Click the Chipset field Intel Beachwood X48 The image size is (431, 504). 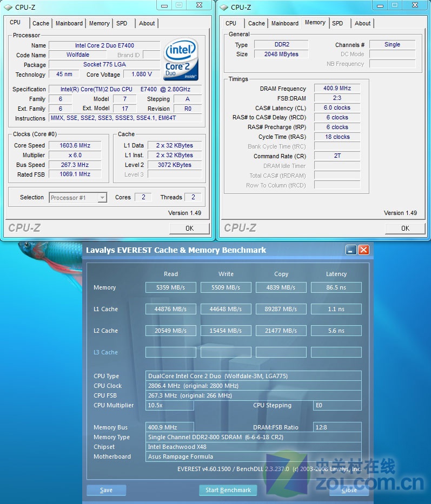coord(253,447)
